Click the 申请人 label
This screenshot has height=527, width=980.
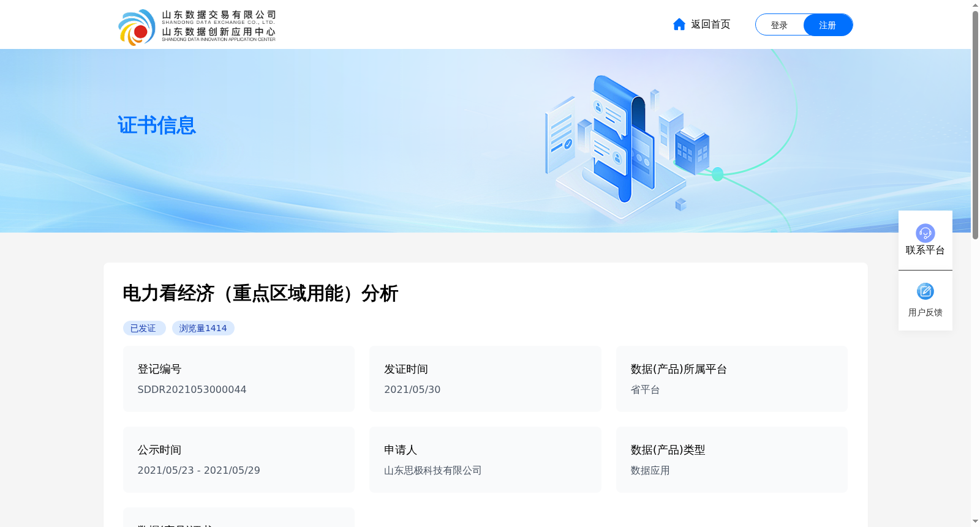(401, 450)
